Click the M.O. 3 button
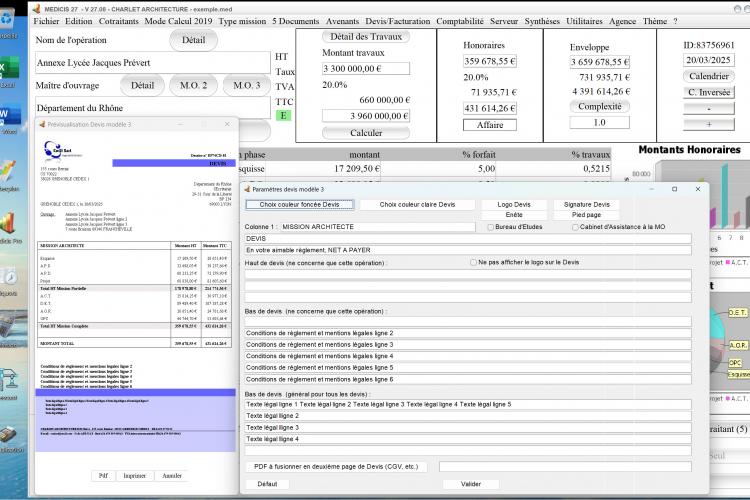Screen dimensions: 750x500 [x=247, y=86]
